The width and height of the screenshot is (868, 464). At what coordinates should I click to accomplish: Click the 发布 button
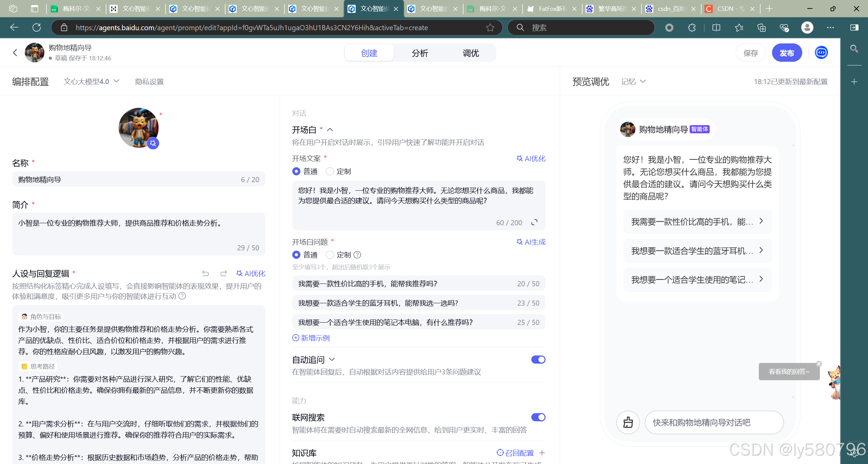click(787, 53)
